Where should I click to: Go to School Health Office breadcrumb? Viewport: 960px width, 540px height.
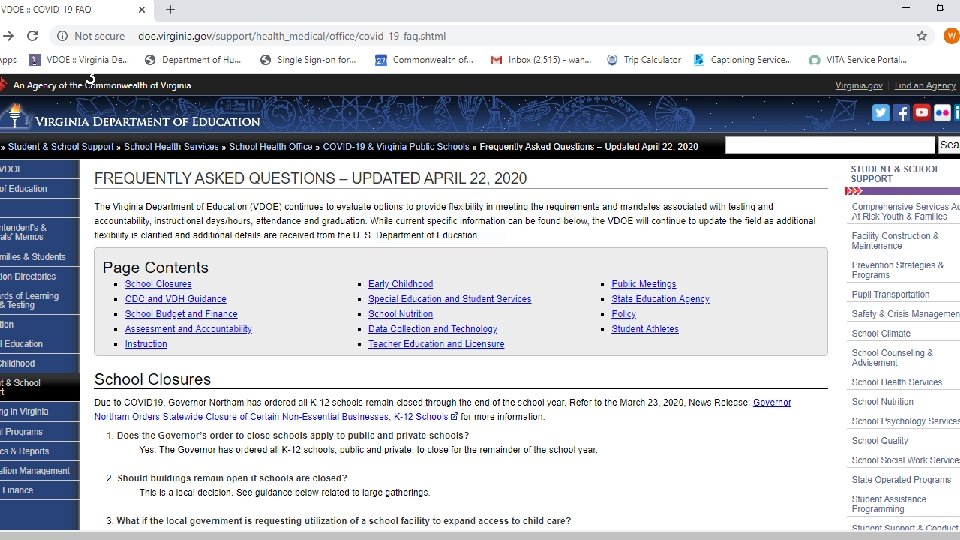pyautogui.click(x=271, y=147)
